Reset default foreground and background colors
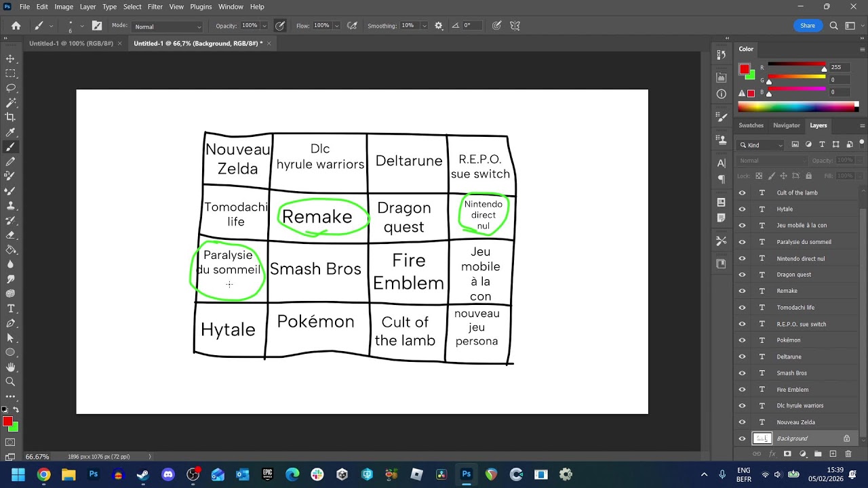The width and height of the screenshot is (868, 488). [5, 410]
